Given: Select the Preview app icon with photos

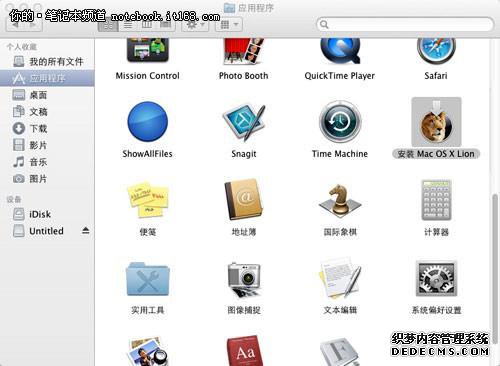Looking at the screenshot, I should (148, 351).
